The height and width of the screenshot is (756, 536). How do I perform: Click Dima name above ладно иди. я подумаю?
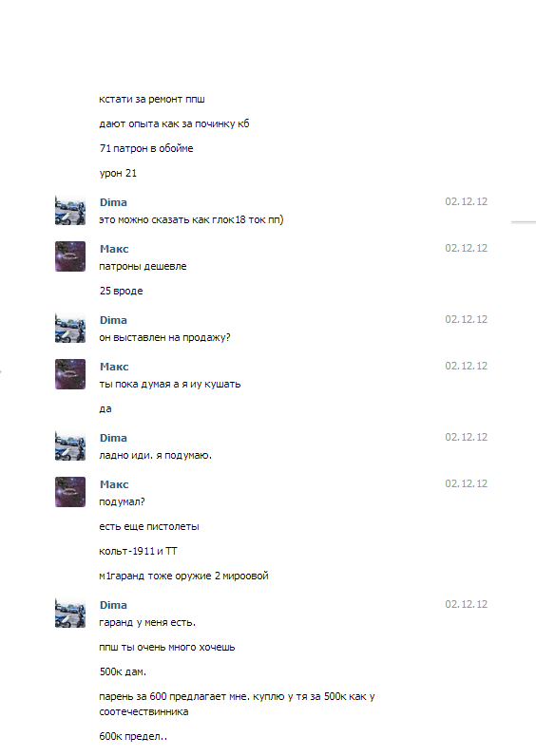click(x=113, y=438)
